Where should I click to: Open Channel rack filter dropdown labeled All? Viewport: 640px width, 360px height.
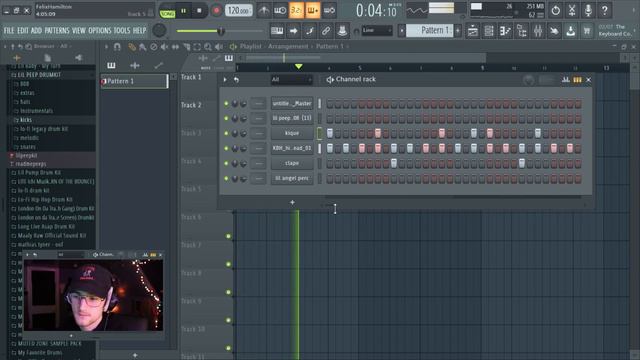click(x=291, y=80)
